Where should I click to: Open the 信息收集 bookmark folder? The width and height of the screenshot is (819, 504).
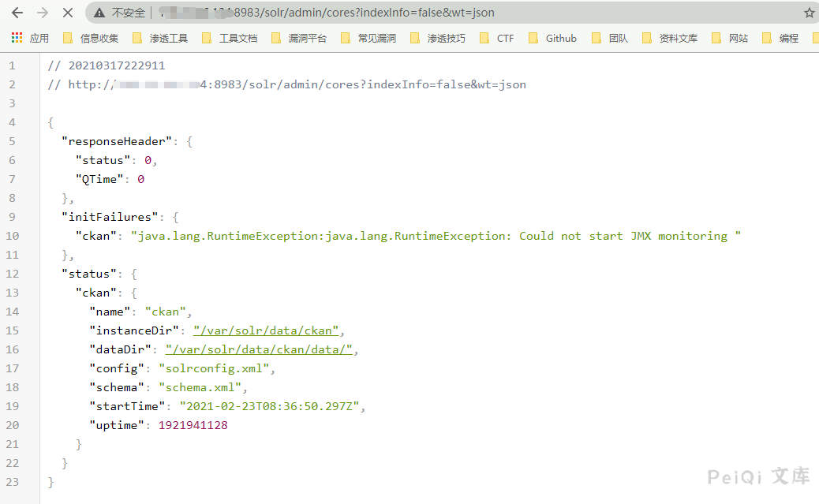point(91,38)
